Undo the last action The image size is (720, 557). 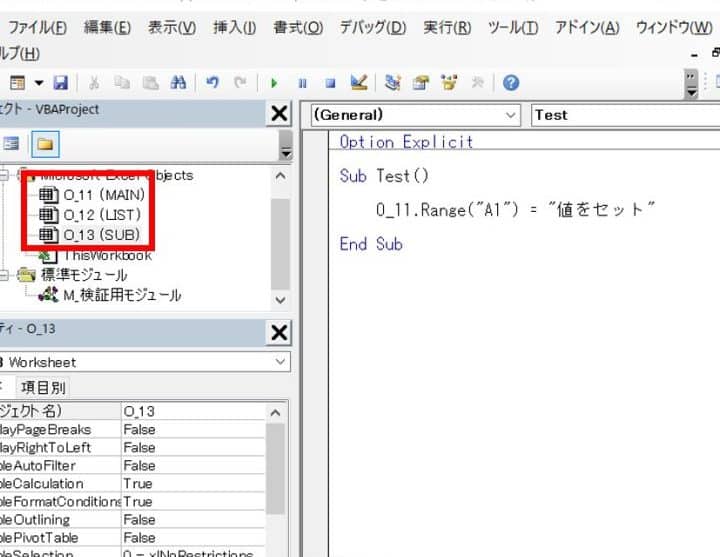click(x=212, y=83)
